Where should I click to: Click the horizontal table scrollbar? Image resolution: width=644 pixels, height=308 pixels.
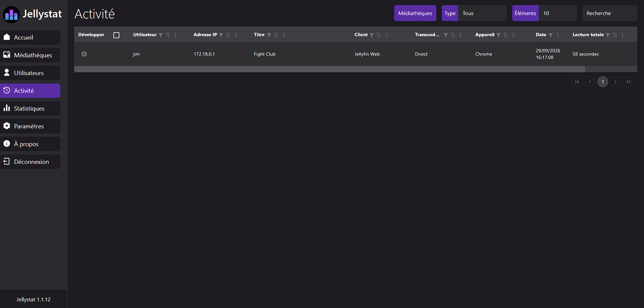330,69
